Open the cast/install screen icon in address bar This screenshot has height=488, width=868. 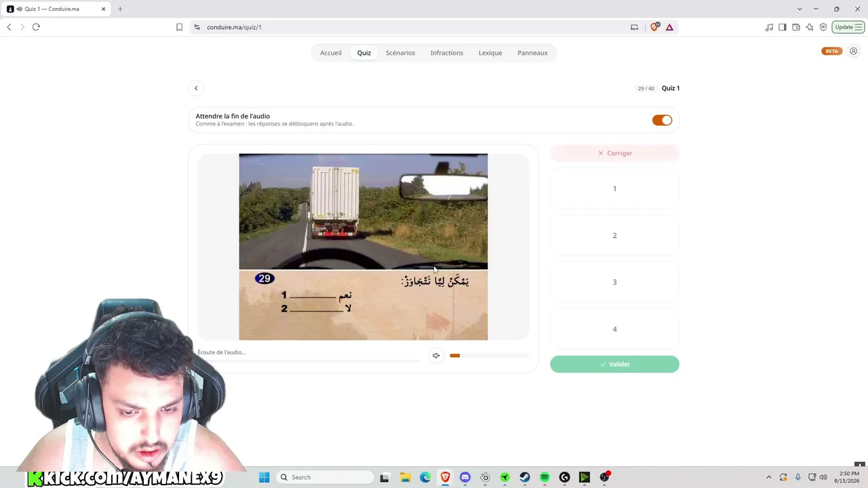click(x=634, y=27)
